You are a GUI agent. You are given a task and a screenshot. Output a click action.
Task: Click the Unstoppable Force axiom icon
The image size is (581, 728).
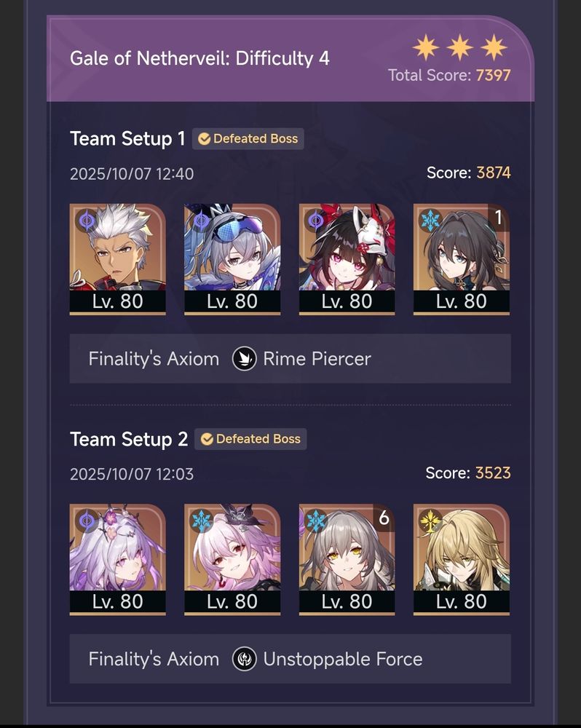point(245,659)
